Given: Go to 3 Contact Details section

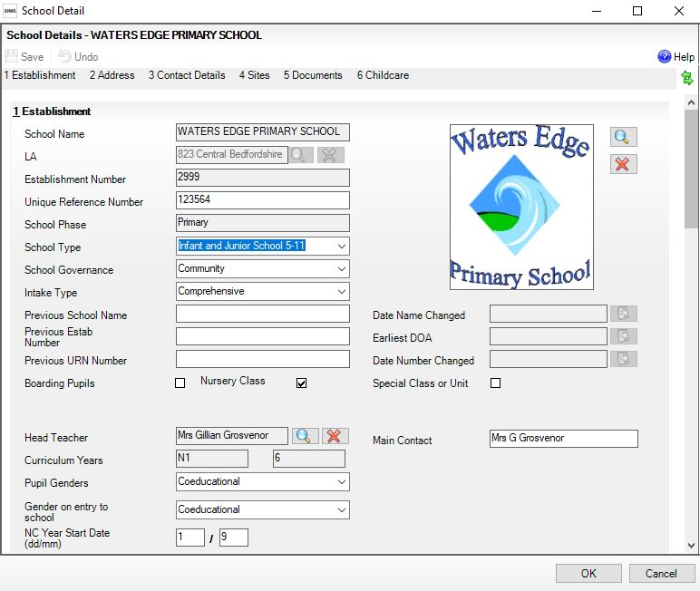Looking at the screenshot, I should (187, 75).
